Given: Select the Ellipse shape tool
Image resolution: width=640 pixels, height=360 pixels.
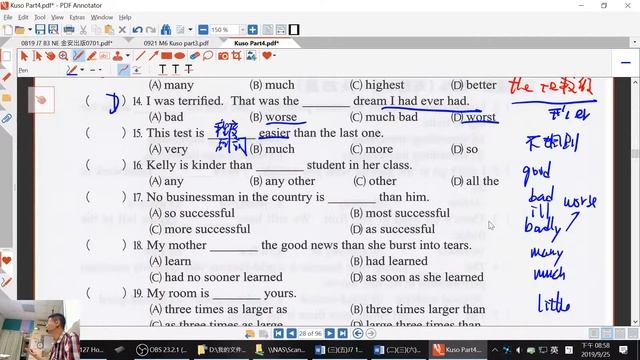Looking at the screenshot, I should coord(180,56).
